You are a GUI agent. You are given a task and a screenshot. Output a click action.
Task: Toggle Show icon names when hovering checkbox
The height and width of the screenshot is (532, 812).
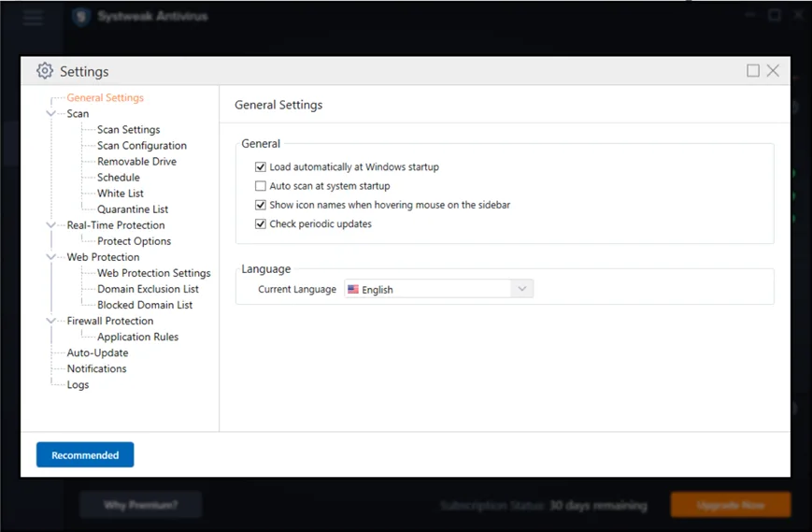[261, 205]
